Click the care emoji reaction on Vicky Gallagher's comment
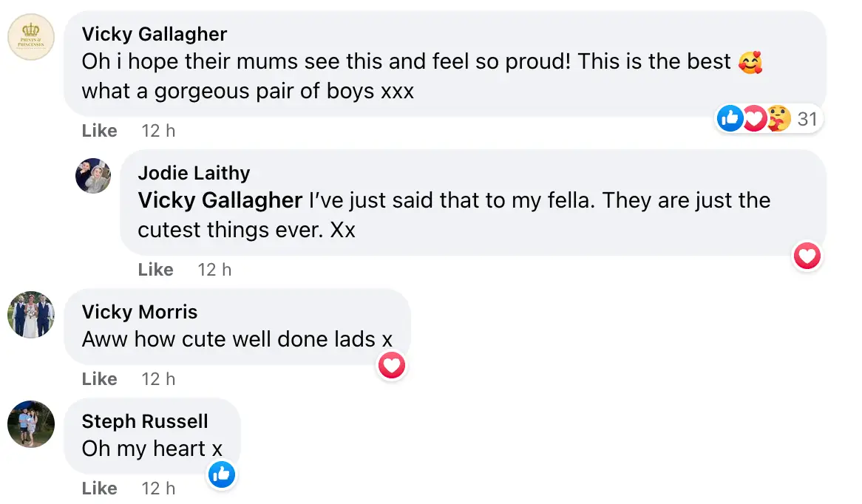 coord(778,118)
